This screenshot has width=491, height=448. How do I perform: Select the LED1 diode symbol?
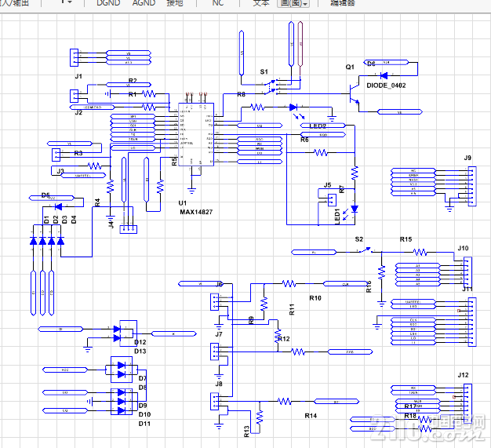355,209
